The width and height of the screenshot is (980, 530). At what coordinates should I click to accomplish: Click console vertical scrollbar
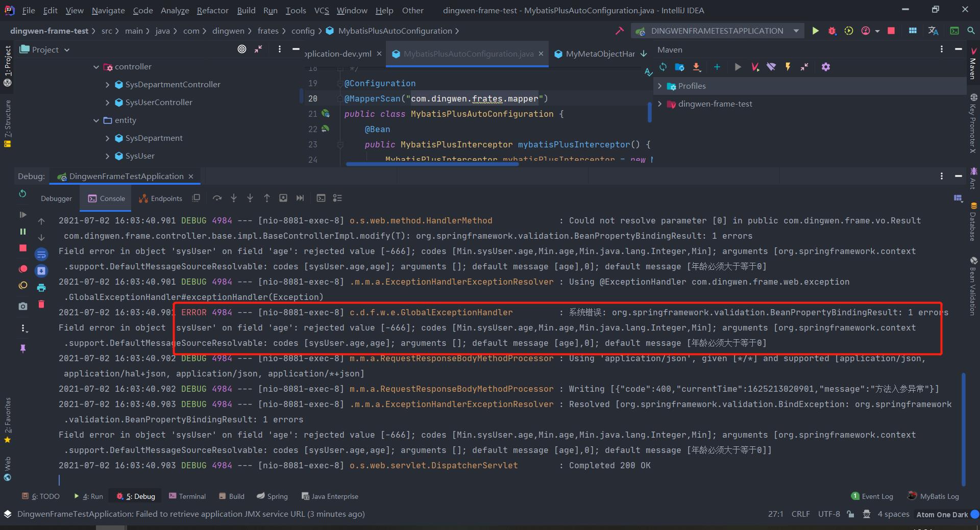point(963,428)
